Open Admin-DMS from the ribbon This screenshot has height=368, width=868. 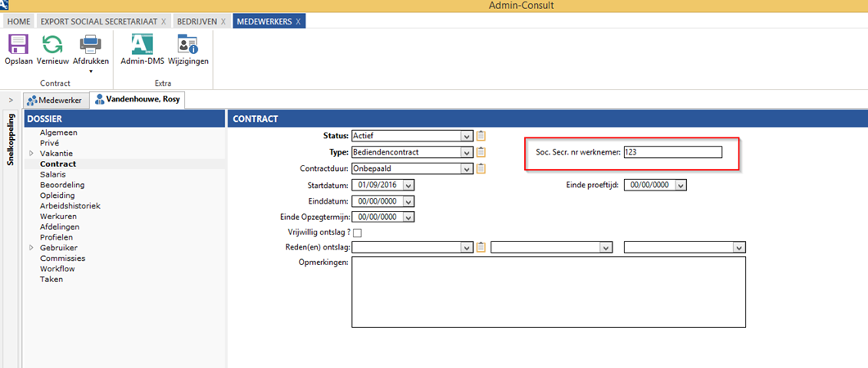click(x=142, y=45)
